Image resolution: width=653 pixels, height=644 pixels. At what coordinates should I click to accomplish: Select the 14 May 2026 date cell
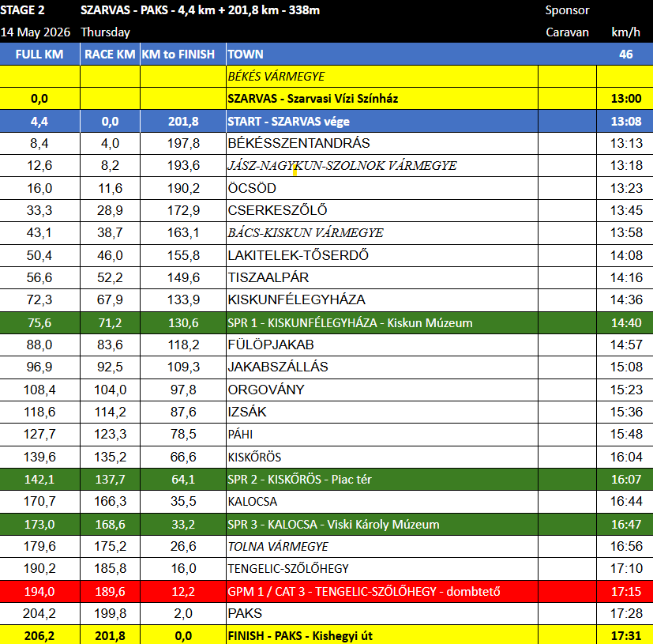click(x=36, y=32)
